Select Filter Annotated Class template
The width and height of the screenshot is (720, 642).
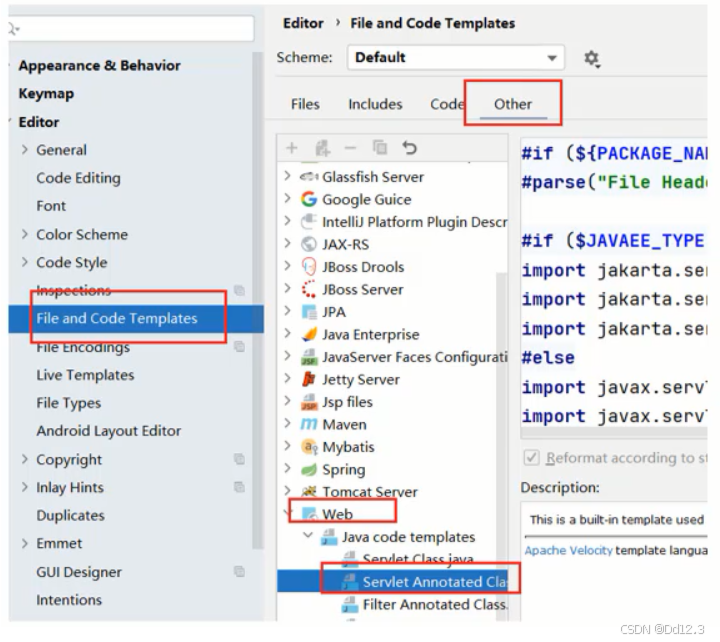coord(435,604)
